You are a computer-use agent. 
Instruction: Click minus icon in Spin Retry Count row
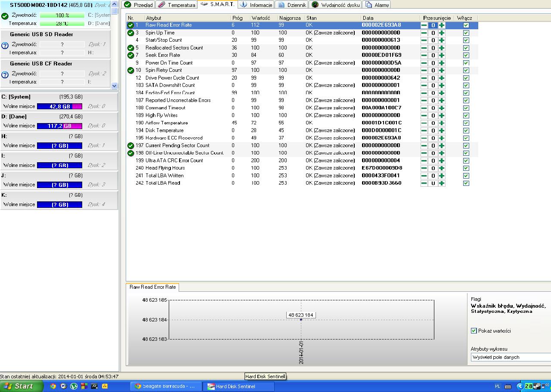tap(424, 71)
